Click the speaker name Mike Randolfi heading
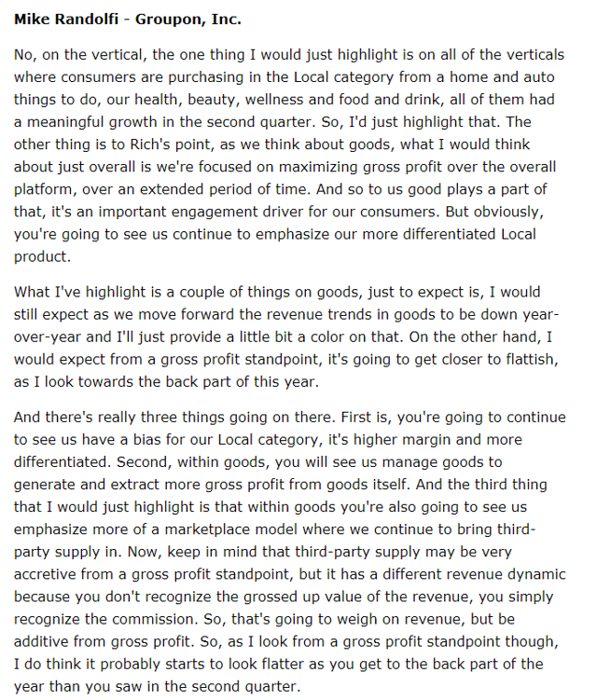 [66, 20]
